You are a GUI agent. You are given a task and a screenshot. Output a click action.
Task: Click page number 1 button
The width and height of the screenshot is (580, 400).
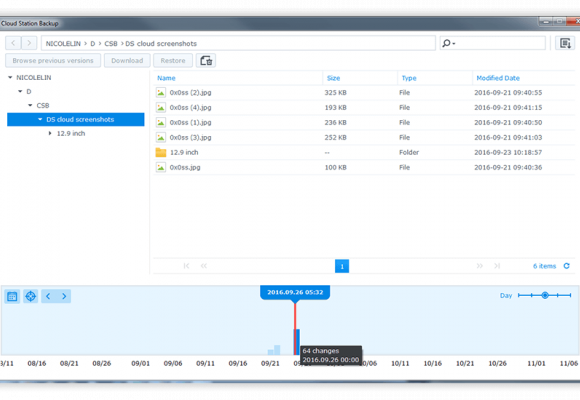(x=342, y=266)
